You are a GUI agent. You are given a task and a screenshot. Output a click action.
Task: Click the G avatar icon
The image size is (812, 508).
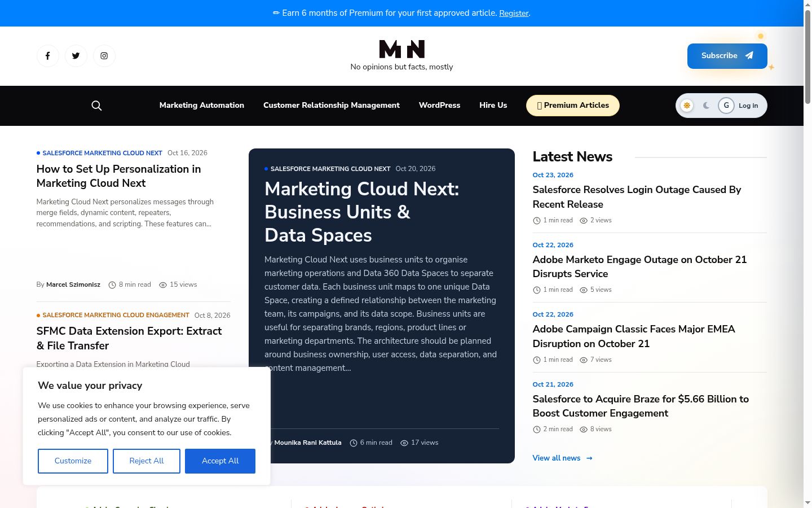[726, 106]
